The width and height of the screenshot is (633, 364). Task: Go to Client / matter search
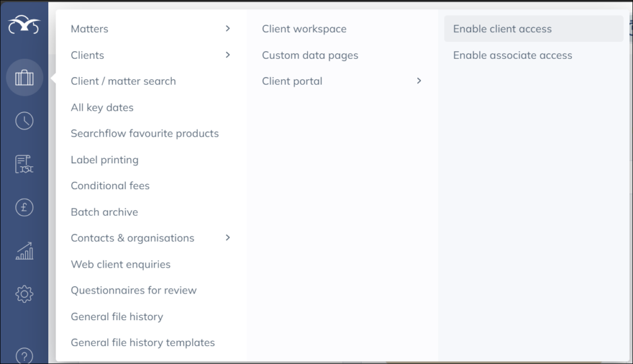point(123,81)
